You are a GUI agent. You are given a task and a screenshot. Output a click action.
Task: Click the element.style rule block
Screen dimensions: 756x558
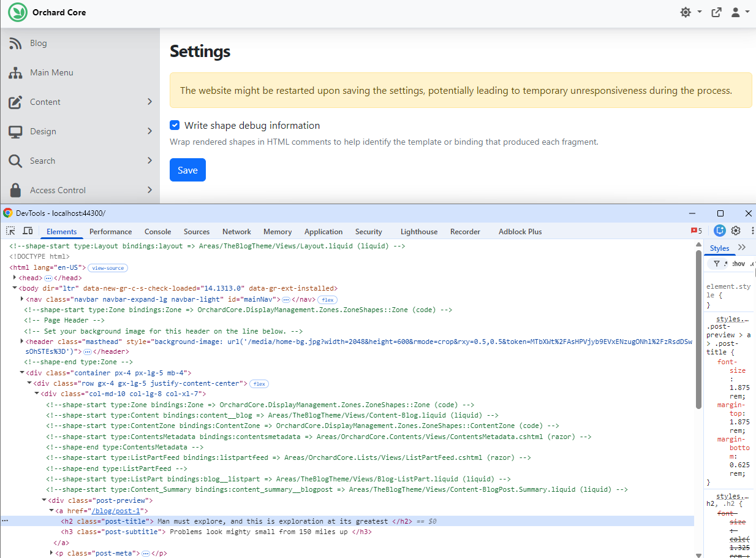[x=728, y=295]
